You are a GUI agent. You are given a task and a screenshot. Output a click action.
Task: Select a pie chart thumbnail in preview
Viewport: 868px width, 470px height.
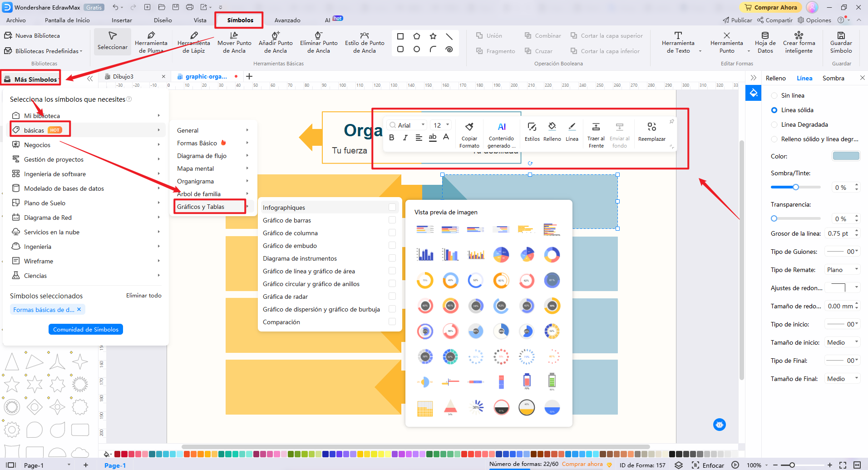tap(501, 255)
